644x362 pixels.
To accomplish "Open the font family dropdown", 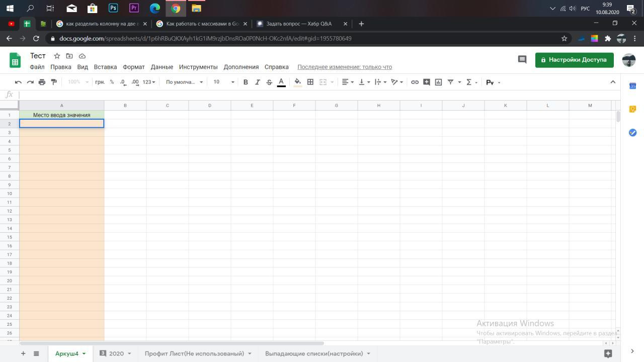I will pos(184,82).
